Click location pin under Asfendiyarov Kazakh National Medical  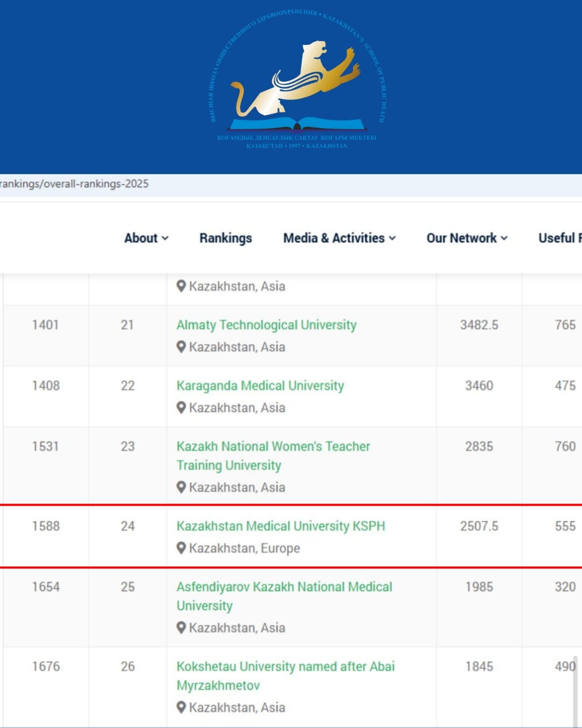(182, 628)
